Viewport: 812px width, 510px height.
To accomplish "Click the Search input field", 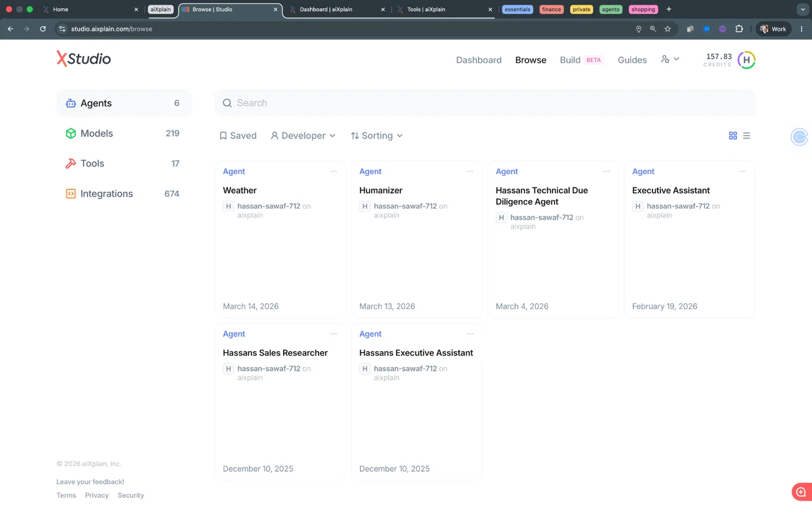I will (485, 103).
